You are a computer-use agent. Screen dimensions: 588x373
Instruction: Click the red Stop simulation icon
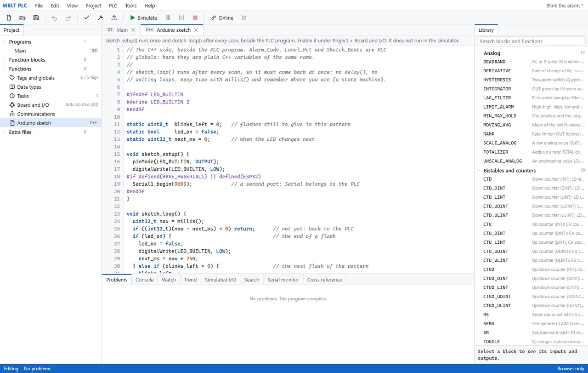pos(195,18)
